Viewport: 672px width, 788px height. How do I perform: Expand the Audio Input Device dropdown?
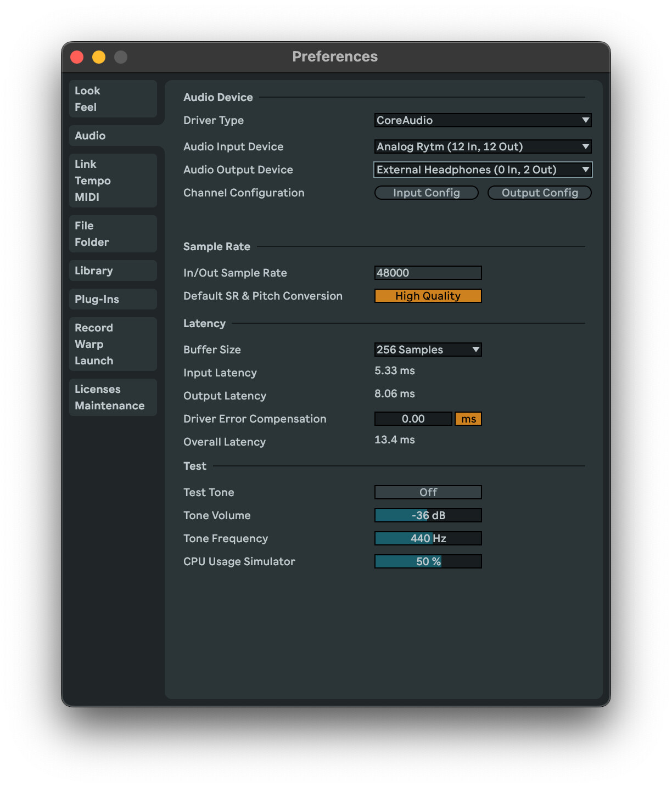[x=482, y=147]
